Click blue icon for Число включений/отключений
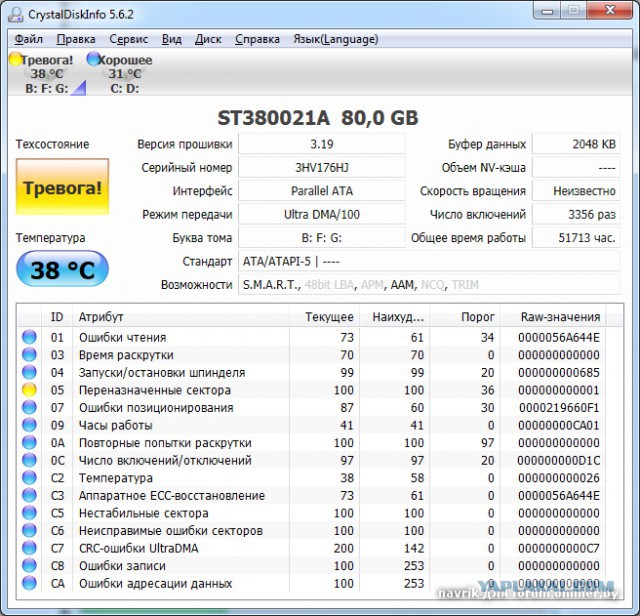Screen dimensions: 640x616 coord(29,460)
